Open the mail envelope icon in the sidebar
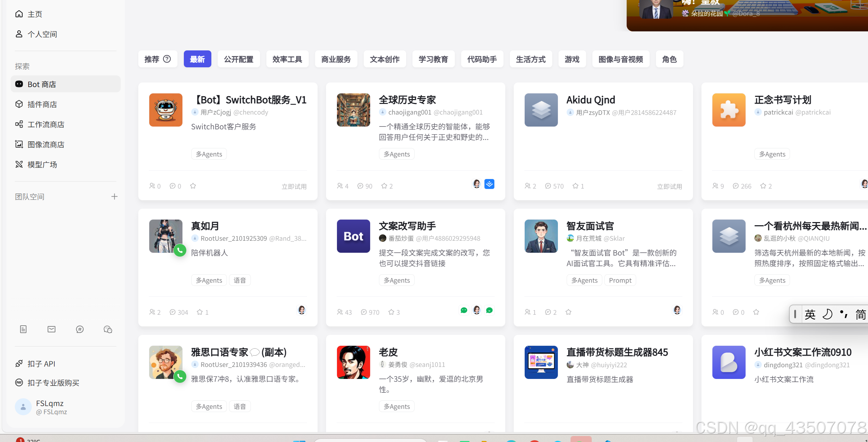 (x=52, y=329)
